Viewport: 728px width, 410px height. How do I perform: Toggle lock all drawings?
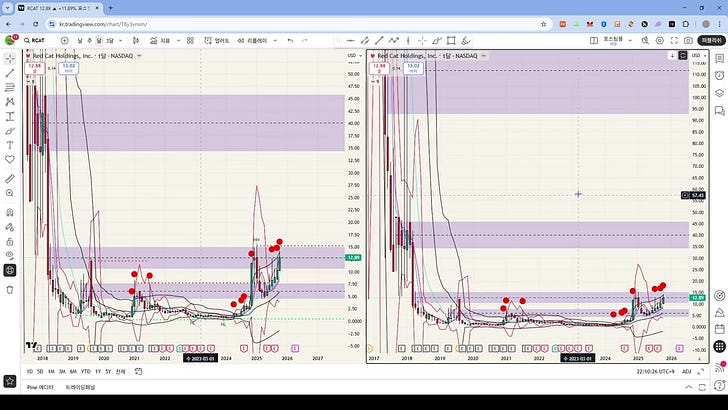pyautogui.click(x=10, y=241)
